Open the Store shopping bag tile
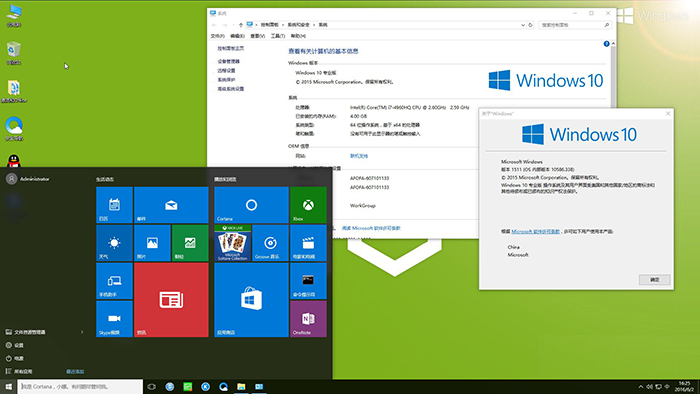Viewport: 700px width, 394px height. point(251,299)
